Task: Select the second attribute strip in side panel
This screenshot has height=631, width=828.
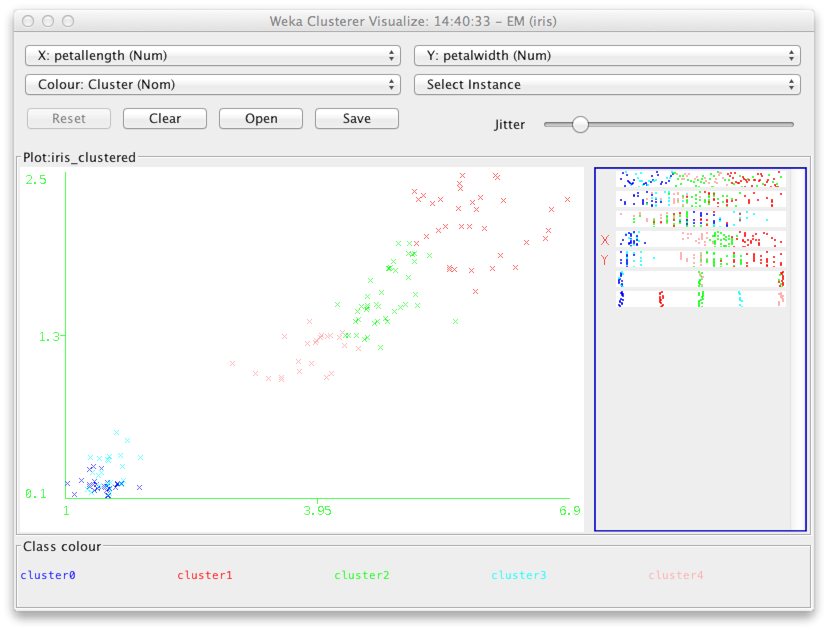Action: [701, 199]
